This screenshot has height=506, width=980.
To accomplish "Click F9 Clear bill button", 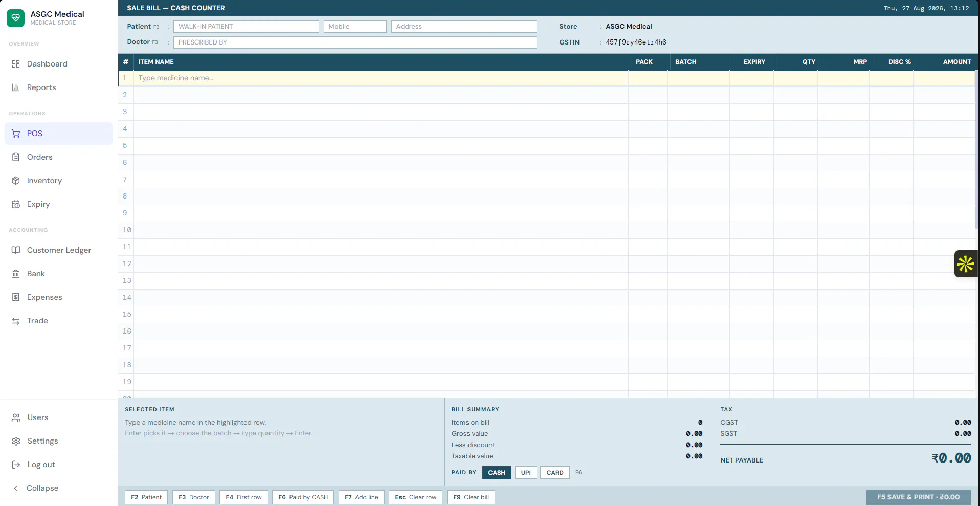I will (471, 497).
